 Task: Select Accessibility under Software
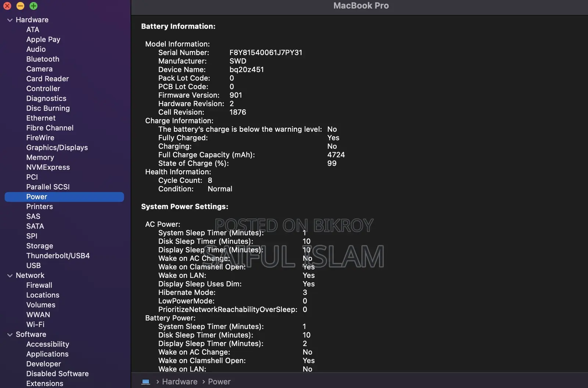coord(47,344)
